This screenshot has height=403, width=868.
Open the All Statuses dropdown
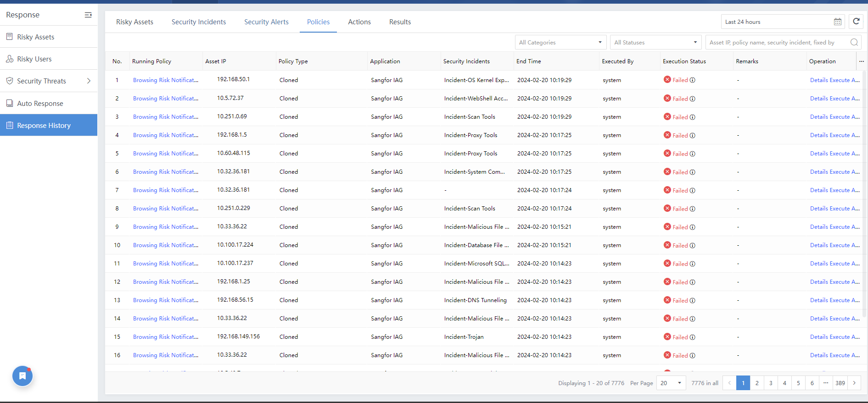(x=655, y=43)
